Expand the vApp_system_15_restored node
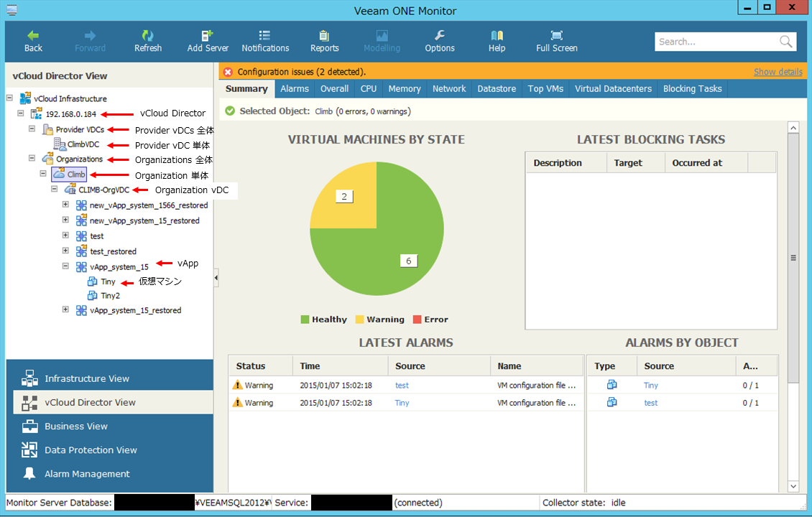 click(66, 309)
